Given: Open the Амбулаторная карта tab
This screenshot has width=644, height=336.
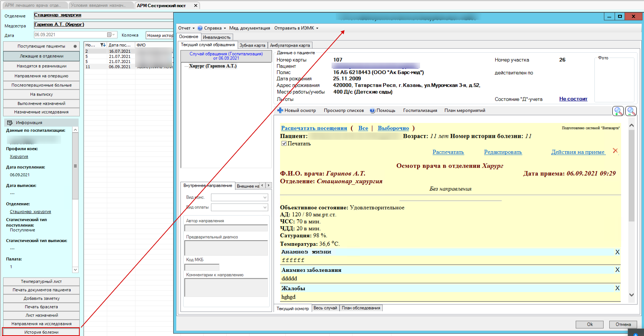Looking at the screenshot, I should 290,45.
